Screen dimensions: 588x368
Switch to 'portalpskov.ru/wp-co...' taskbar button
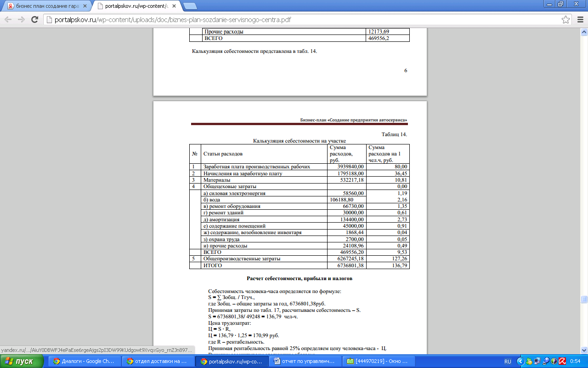232,362
